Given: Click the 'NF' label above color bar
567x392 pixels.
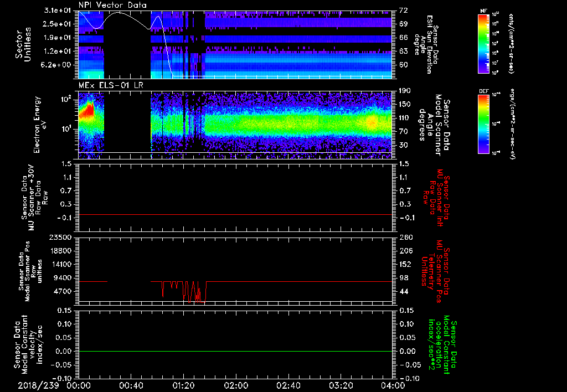Looking at the screenshot, I should [x=483, y=11].
